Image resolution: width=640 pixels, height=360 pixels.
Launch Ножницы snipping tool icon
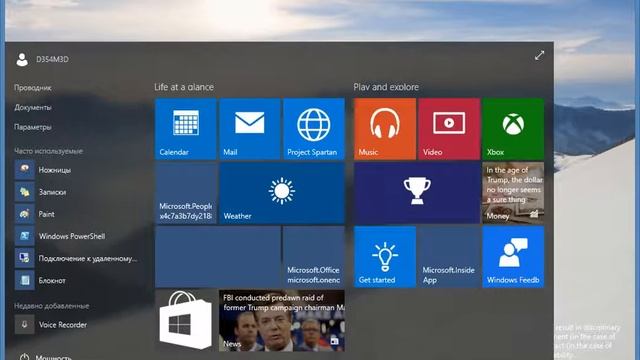(24, 169)
